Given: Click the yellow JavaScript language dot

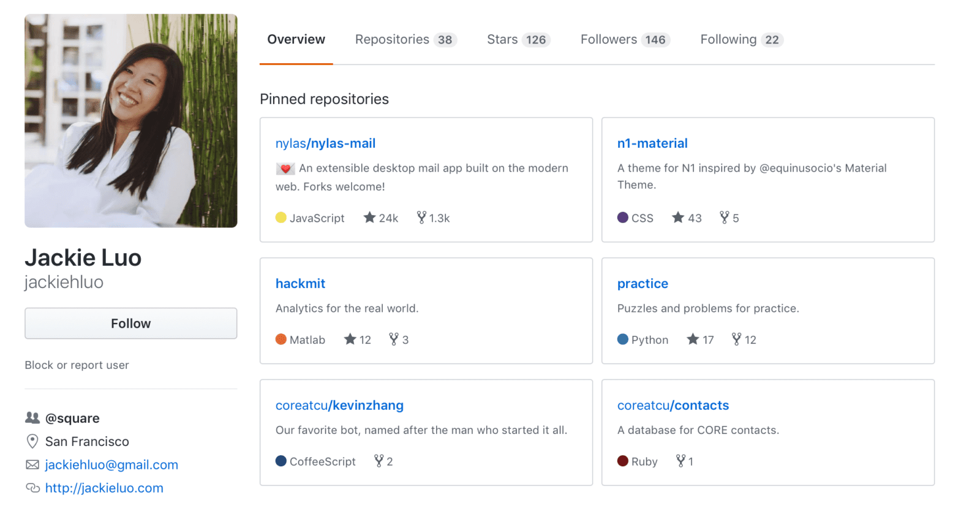Looking at the screenshot, I should 281,218.
